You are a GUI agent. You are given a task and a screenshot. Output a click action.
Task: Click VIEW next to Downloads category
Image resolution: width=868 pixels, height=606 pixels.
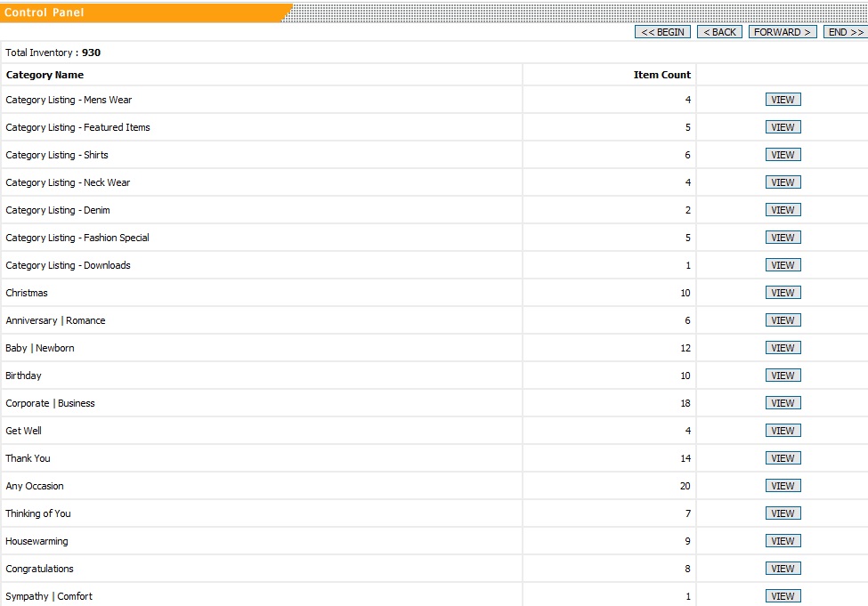pyautogui.click(x=783, y=265)
